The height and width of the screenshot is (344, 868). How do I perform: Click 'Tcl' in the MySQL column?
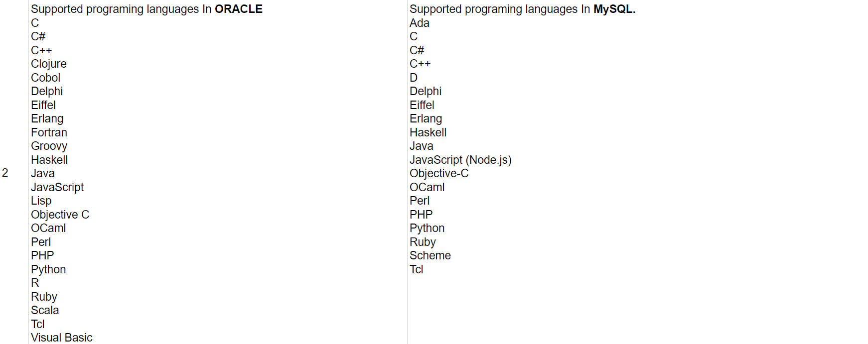tap(417, 269)
